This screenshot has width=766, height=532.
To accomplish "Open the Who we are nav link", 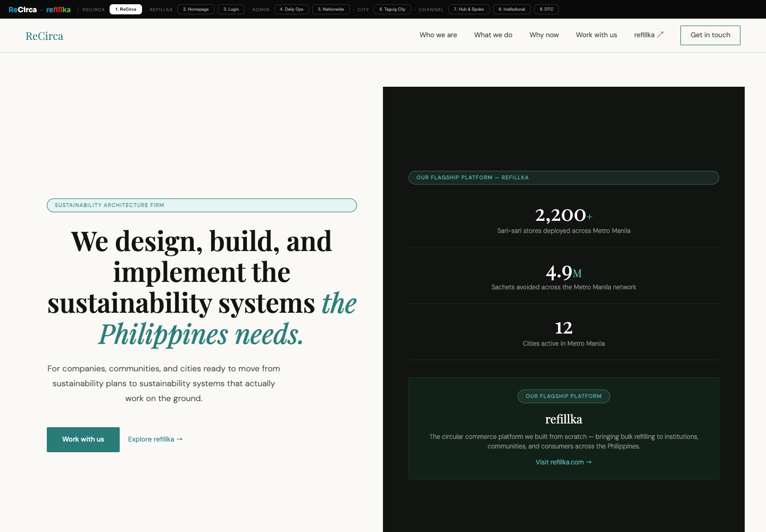I will pyautogui.click(x=438, y=35).
